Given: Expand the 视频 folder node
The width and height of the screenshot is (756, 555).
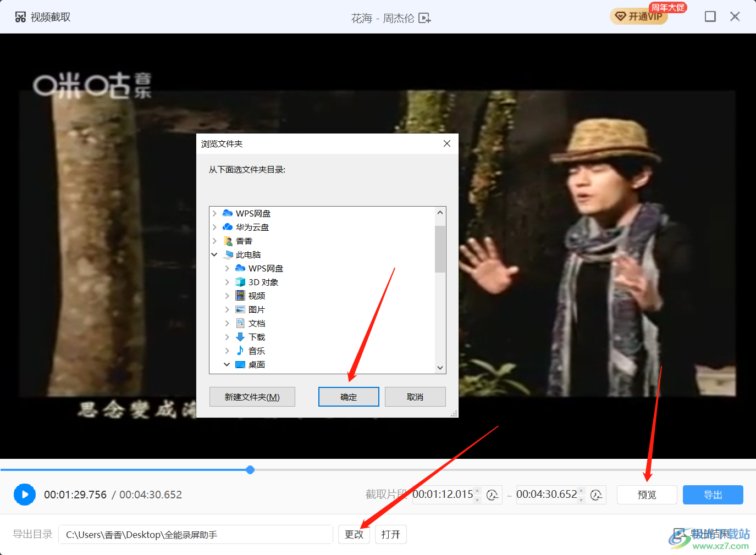Looking at the screenshot, I should coord(227,296).
